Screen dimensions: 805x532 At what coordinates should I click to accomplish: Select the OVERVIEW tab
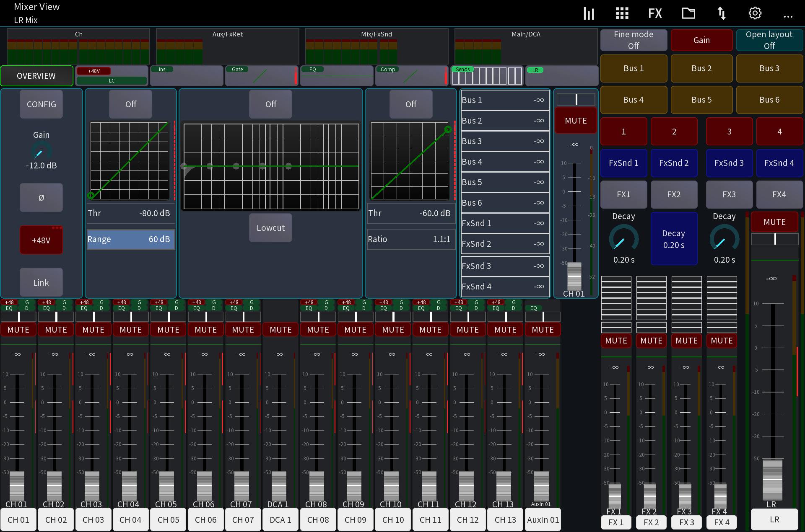36,76
